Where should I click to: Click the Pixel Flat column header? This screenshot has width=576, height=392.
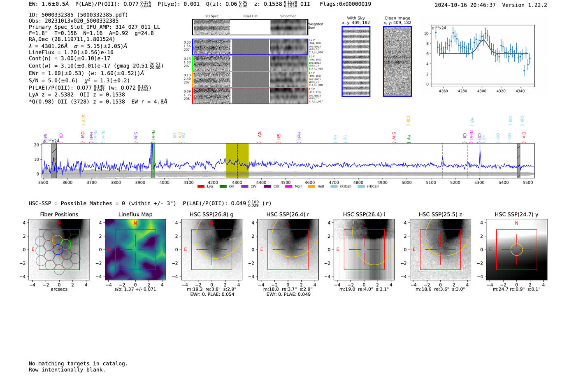click(x=250, y=16)
